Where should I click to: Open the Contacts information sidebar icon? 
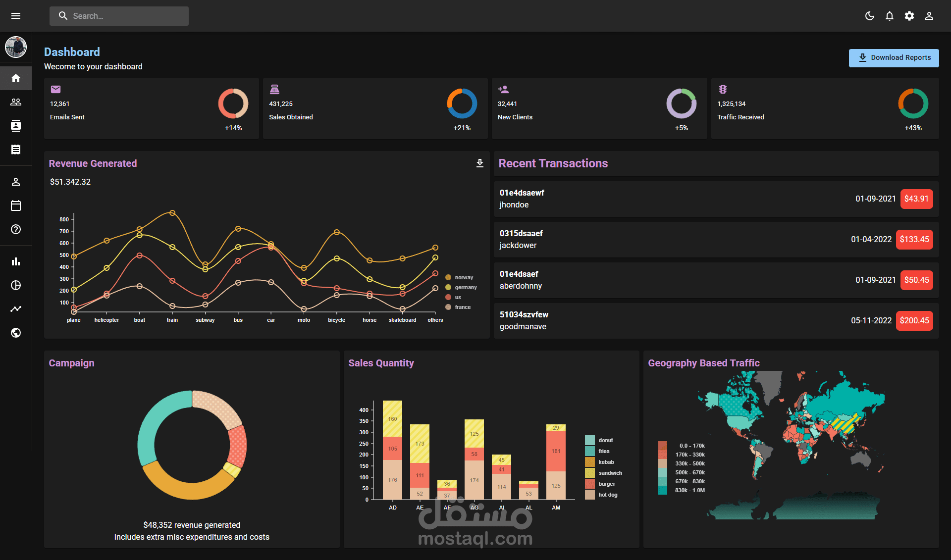coord(16,126)
